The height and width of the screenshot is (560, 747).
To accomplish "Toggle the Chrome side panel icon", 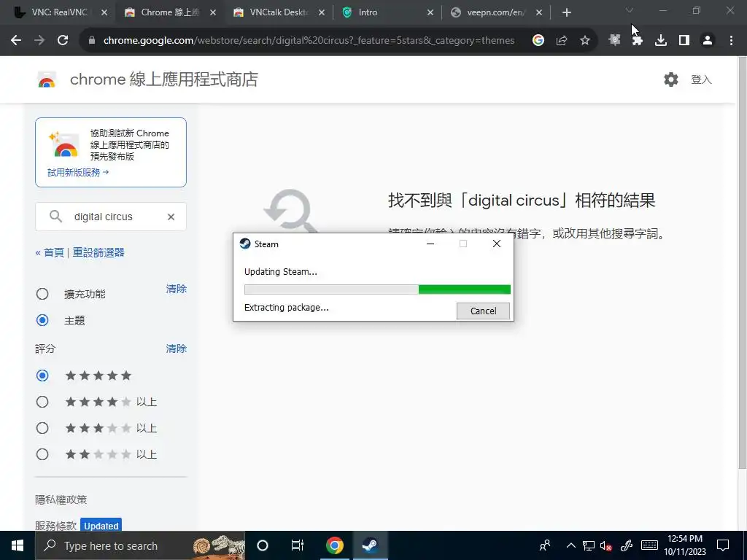I will (x=684, y=41).
